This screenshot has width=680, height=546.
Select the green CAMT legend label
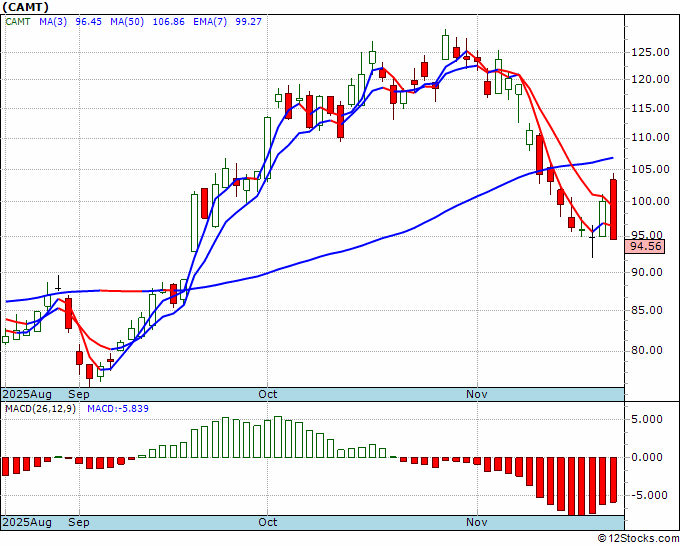[x=18, y=22]
